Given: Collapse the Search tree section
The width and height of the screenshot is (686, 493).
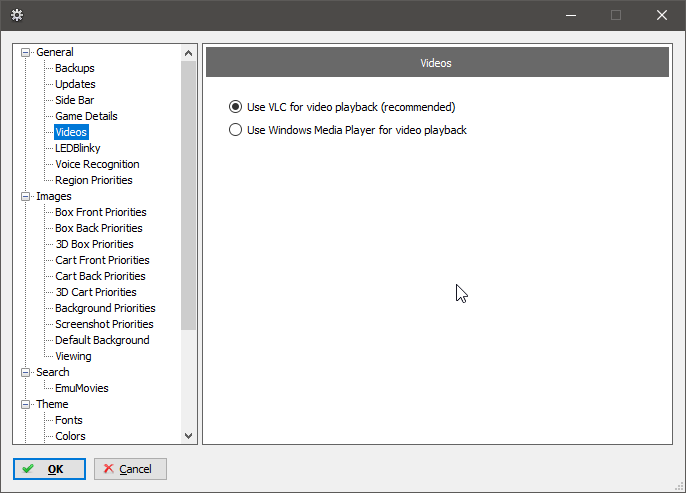Looking at the screenshot, I should 25,373.
